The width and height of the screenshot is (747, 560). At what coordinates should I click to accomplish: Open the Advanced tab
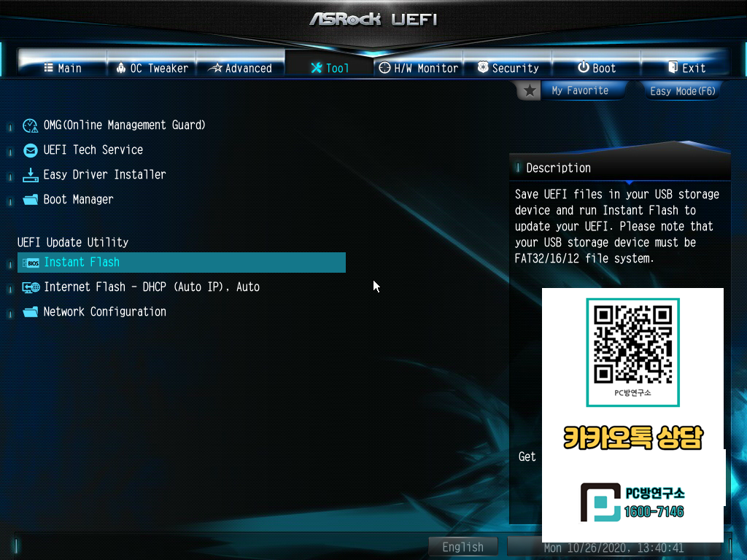pyautogui.click(x=240, y=68)
